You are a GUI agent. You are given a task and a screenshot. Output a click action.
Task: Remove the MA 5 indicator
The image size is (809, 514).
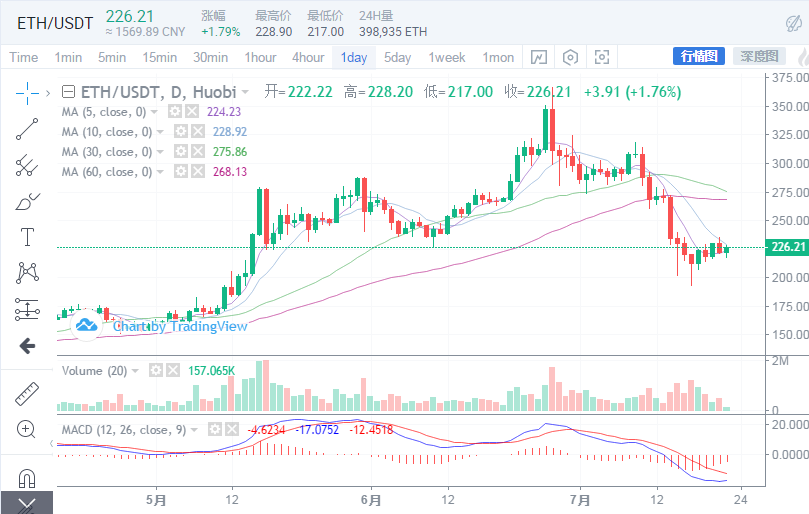click(x=192, y=111)
